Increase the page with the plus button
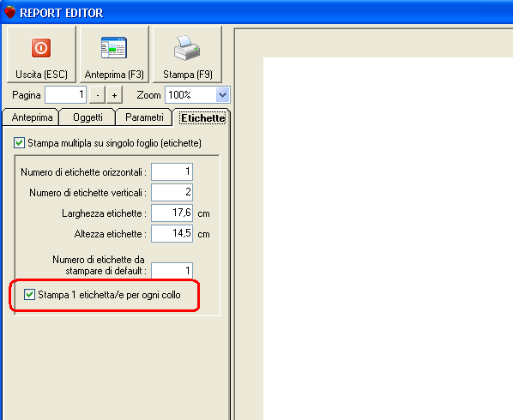513x420 pixels. click(x=114, y=95)
